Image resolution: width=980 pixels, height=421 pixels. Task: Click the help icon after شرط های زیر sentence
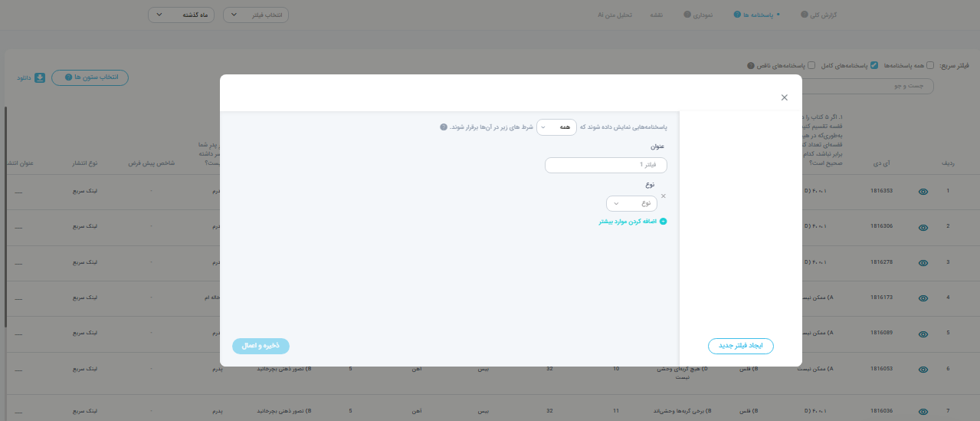coord(444,127)
